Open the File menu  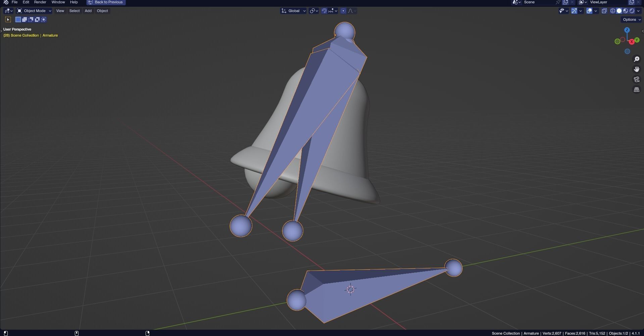(14, 2)
